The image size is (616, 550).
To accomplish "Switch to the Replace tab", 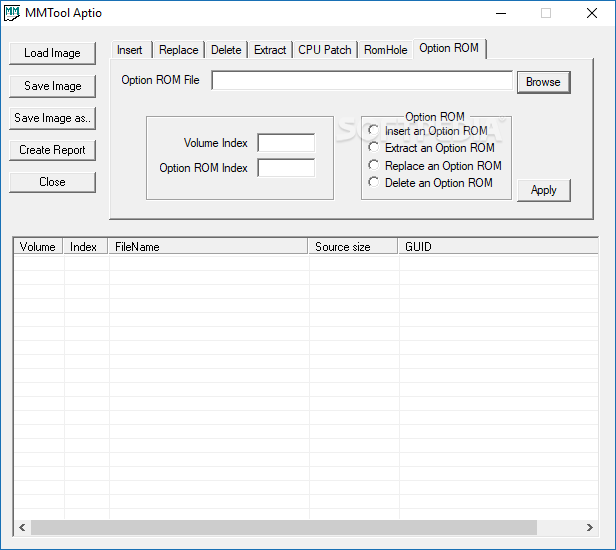I will [179, 50].
